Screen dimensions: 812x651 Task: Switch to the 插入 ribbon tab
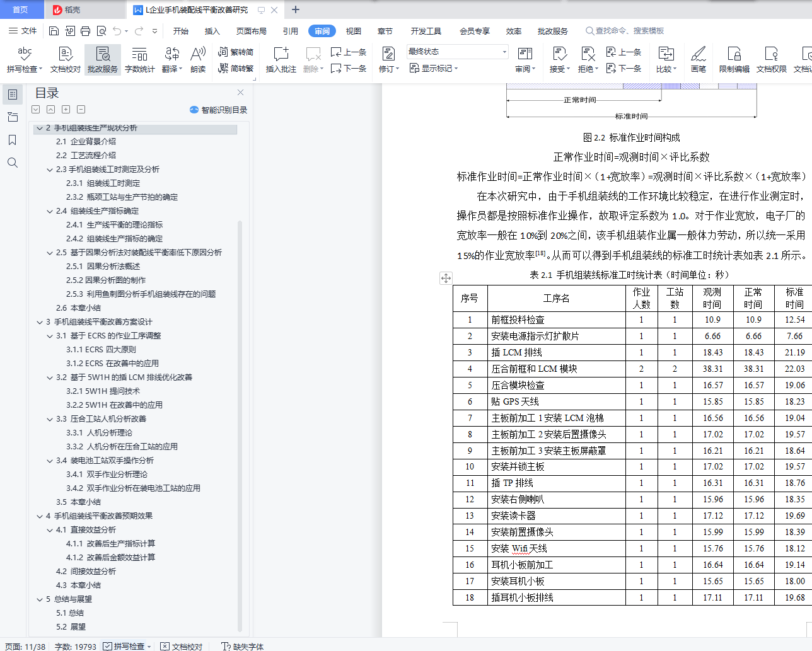212,31
